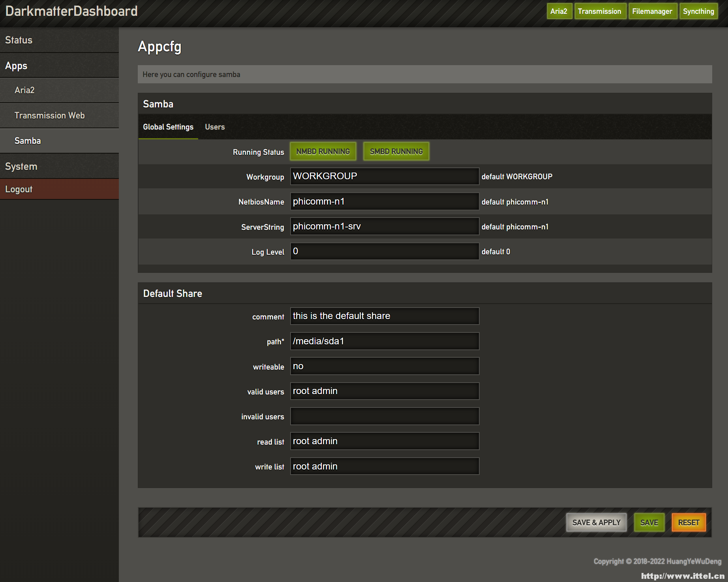The height and width of the screenshot is (582, 728).
Task: Click the 'path*' field label
Action: pos(275,342)
